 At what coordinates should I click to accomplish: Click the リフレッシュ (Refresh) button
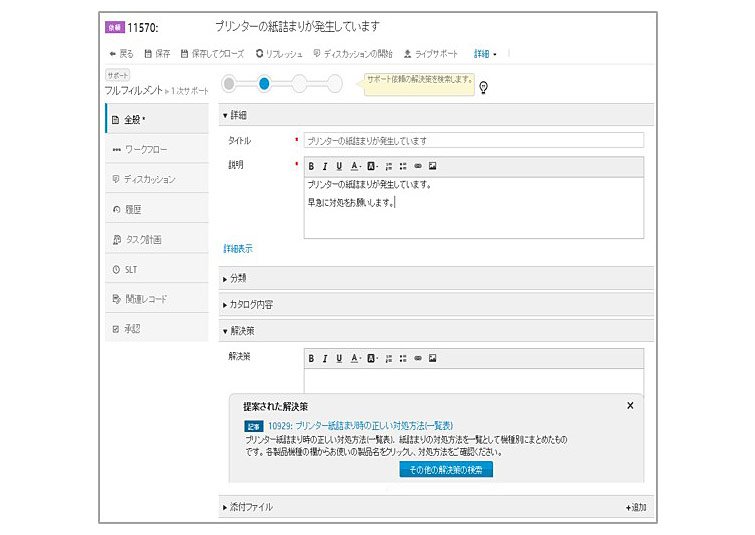[279, 53]
